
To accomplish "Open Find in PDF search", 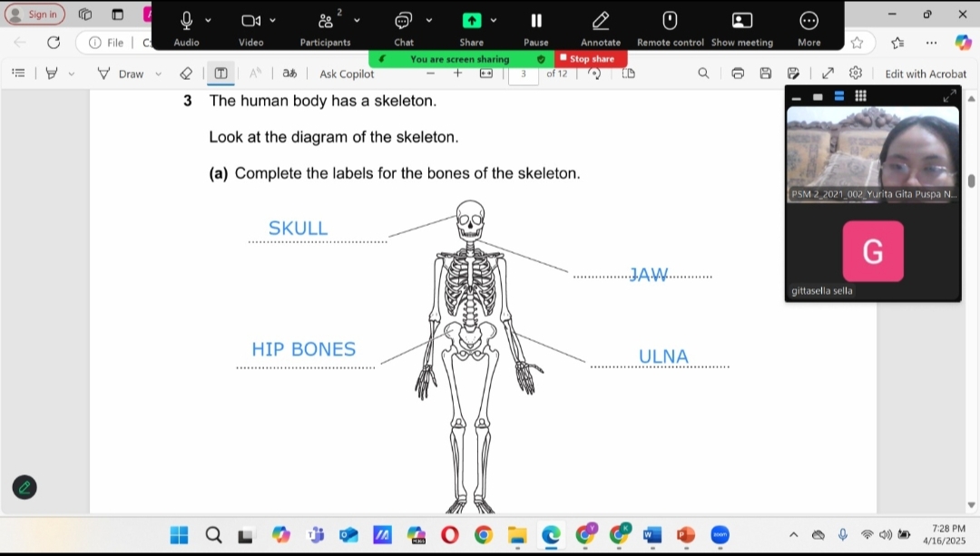I will pos(704,73).
